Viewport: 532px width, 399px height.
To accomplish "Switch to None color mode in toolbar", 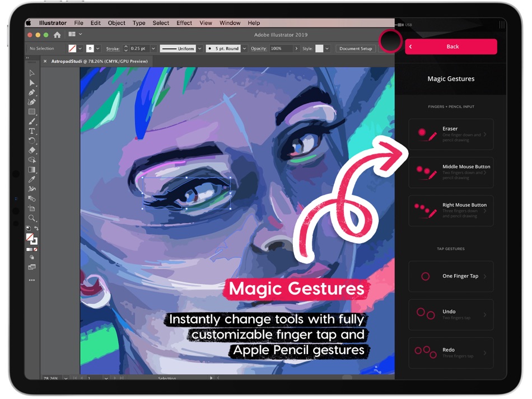I will pos(35,249).
